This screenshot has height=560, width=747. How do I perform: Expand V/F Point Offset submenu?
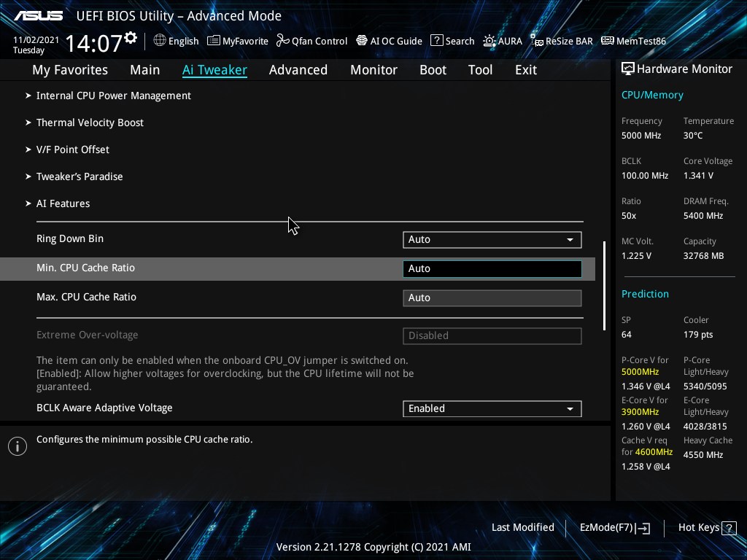tap(72, 149)
